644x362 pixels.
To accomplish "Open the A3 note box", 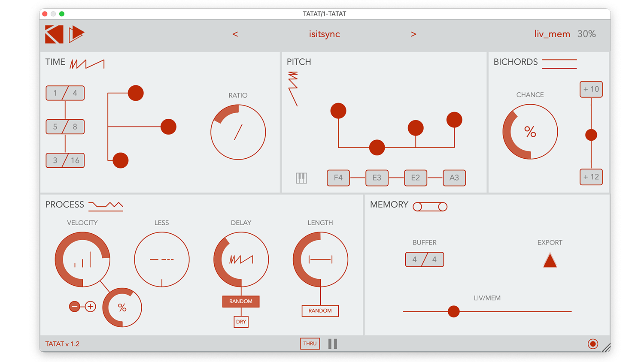I will 454,178.
